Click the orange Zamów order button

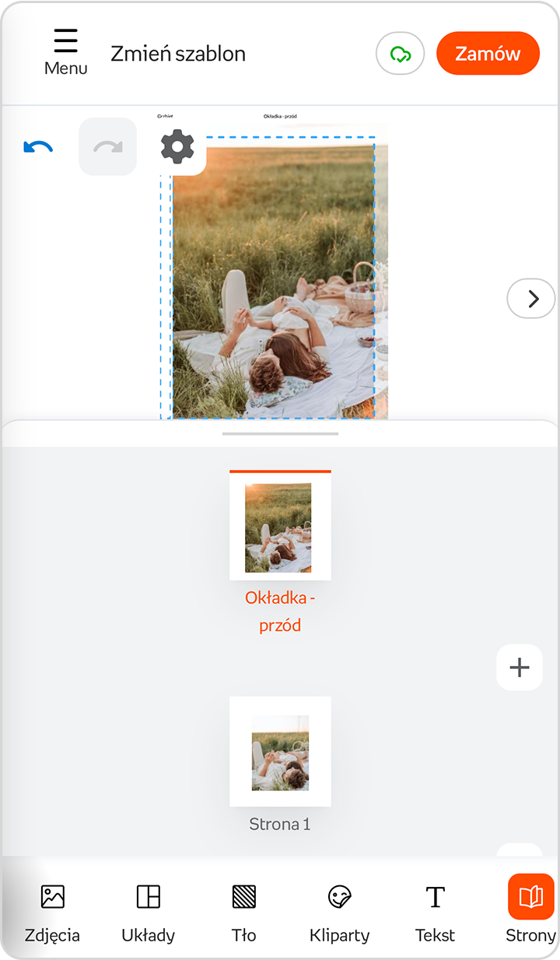(488, 54)
